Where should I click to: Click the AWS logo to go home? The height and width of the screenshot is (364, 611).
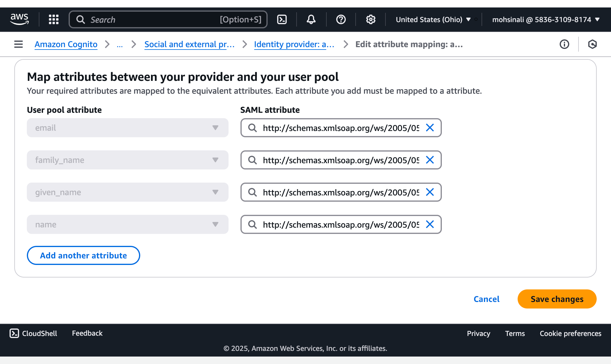19,19
